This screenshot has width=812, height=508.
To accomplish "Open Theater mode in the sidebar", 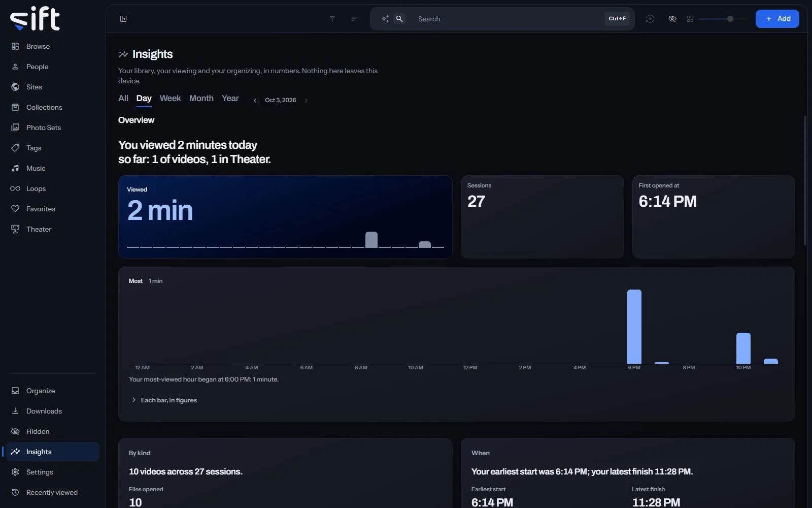I will (x=53, y=229).
